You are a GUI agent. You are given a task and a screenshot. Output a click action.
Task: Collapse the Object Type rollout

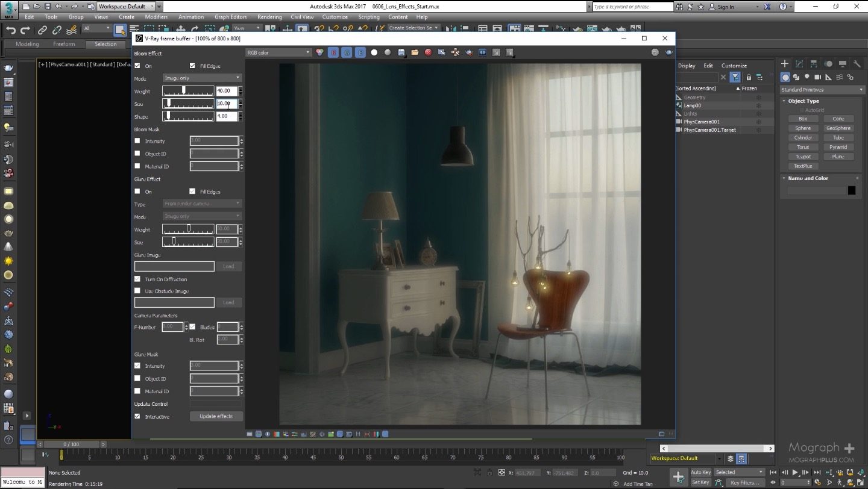[x=804, y=101]
